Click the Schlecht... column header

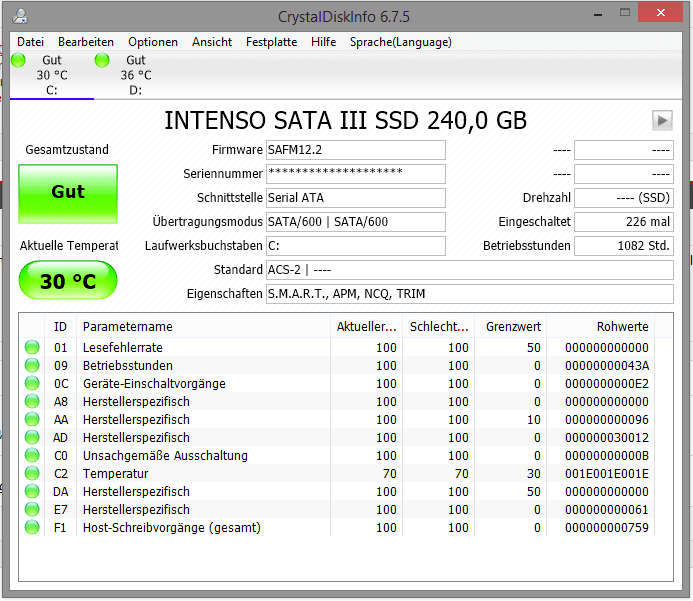coord(438,327)
